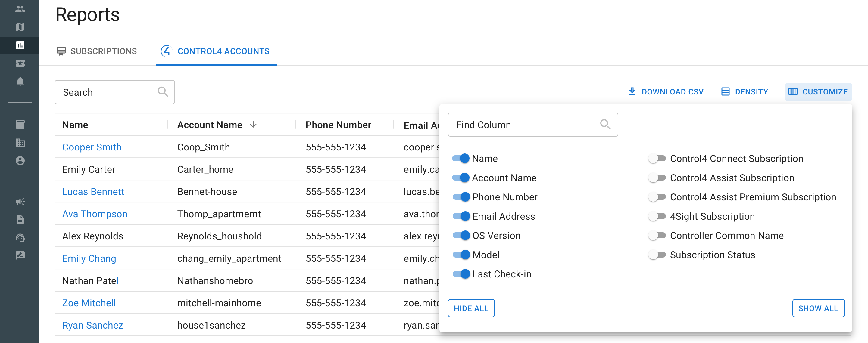This screenshot has height=343, width=868.
Task: Click the chang_emily_apartment account name cell
Action: click(x=229, y=258)
